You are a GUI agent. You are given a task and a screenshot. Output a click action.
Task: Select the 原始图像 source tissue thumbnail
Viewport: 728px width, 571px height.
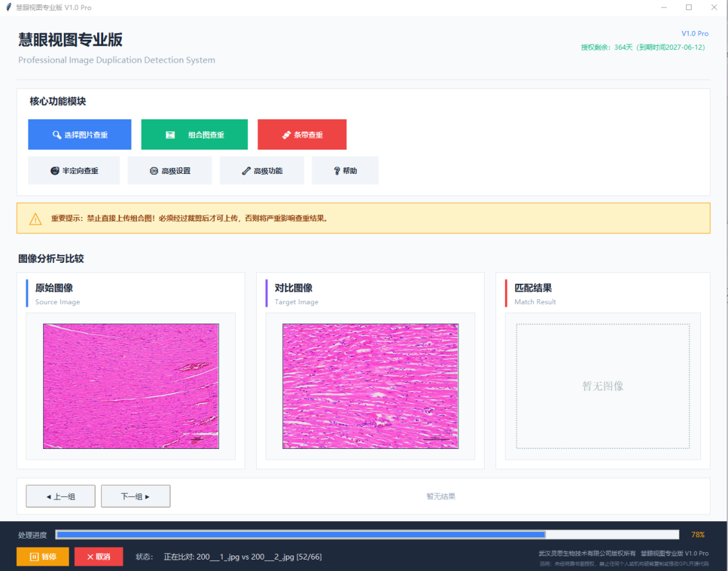pyautogui.click(x=131, y=386)
